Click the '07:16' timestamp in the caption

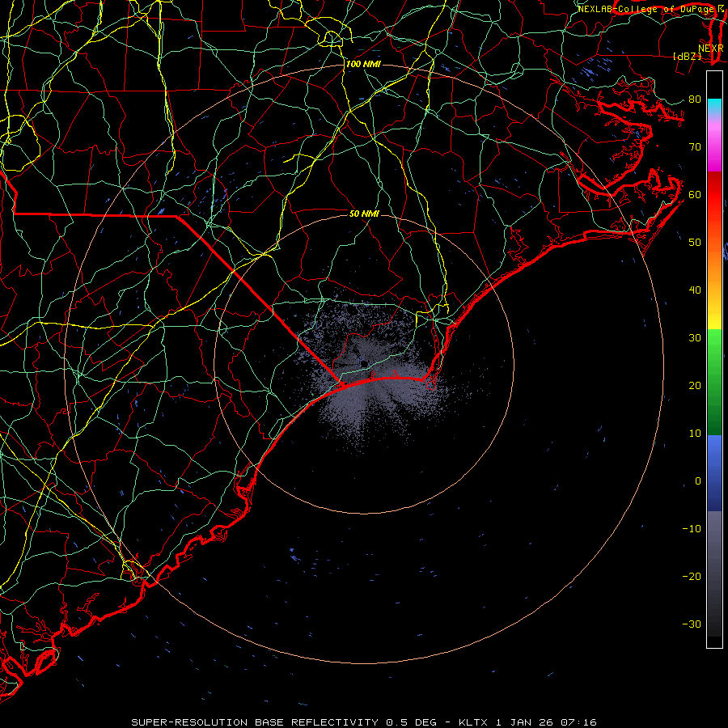click(578, 722)
